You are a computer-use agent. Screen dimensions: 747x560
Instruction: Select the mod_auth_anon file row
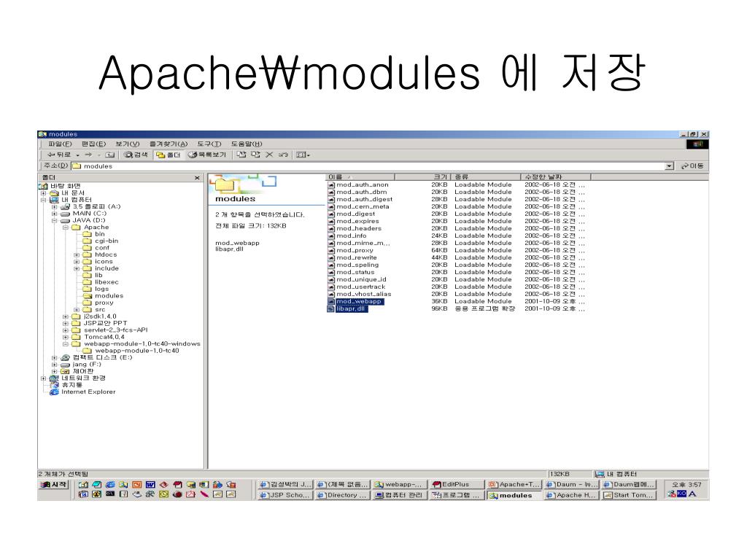[x=457, y=184]
